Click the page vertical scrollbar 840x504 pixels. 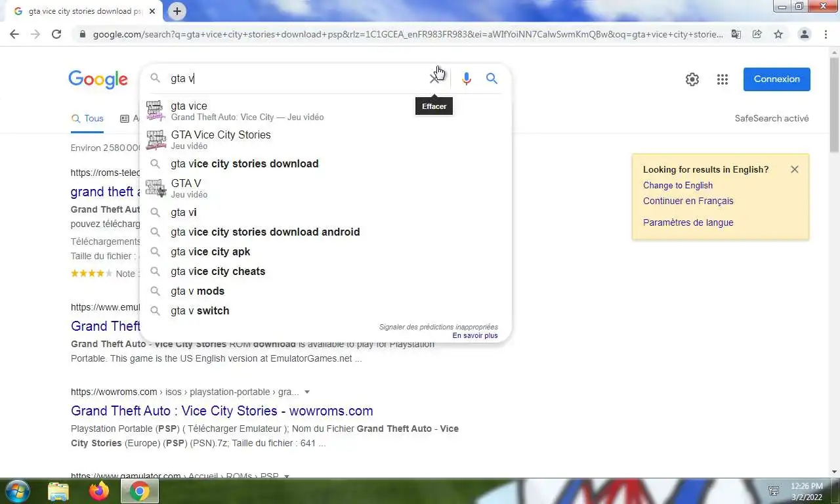834,104
